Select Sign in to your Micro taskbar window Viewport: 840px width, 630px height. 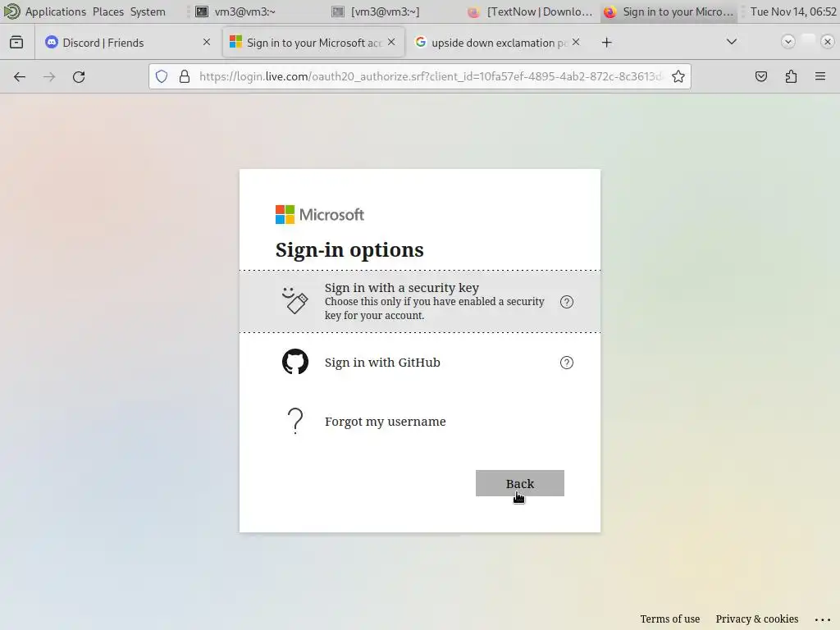pyautogui.click(x=669, y=11)
